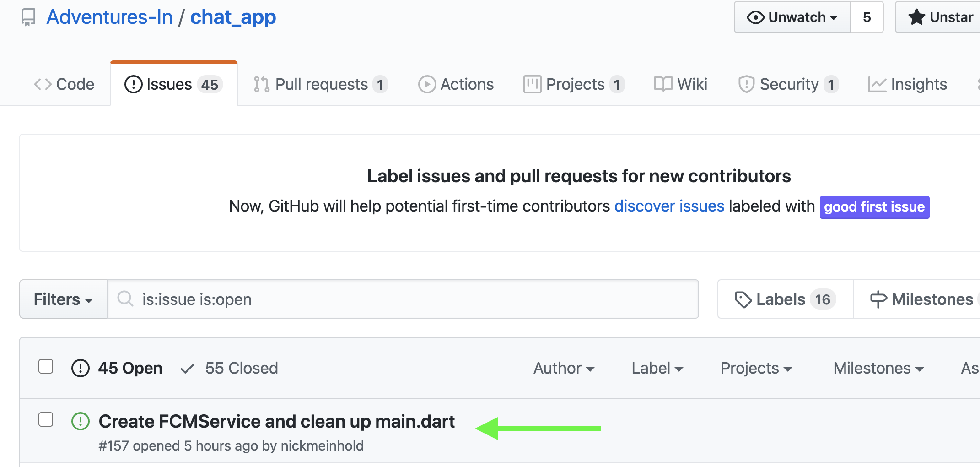Screen dimensions: 980x467
Task: Switch to the Pull requests tab
Action: point(321,84)
